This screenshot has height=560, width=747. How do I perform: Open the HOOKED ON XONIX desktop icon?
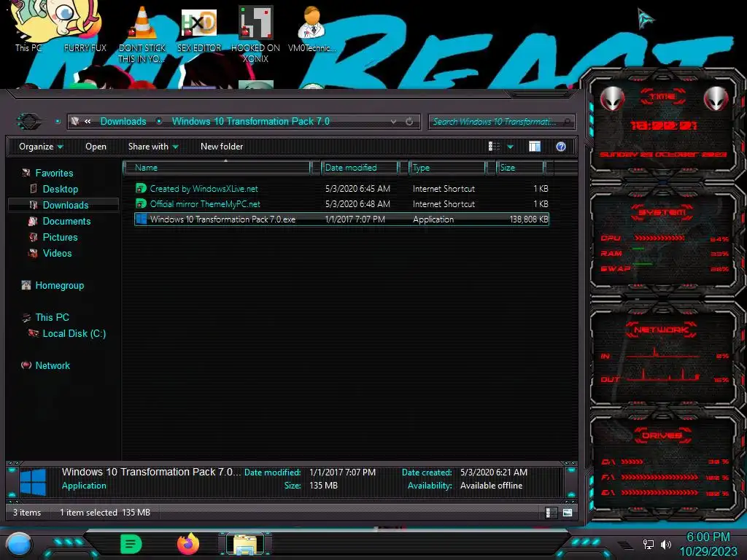(255, 34)
